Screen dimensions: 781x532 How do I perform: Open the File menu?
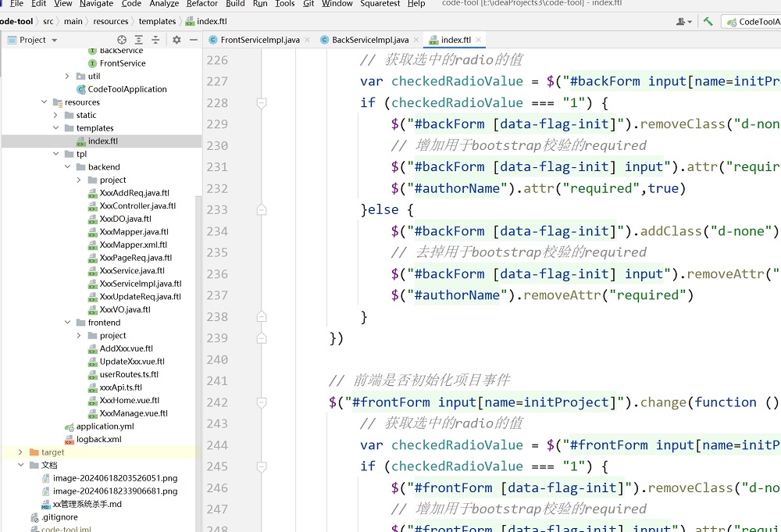click(16, 3)
